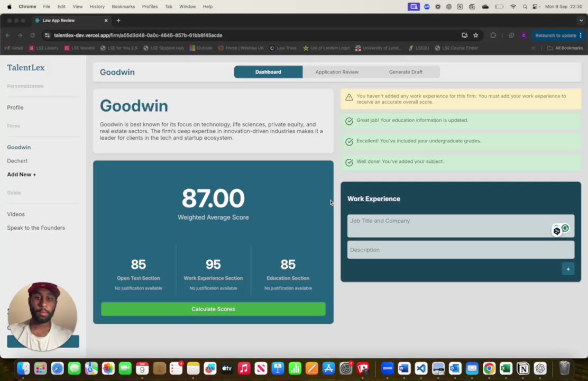Screen dimensions: 588x381
Task: Open Control Center in the menu bar
Action: [535, 6]
